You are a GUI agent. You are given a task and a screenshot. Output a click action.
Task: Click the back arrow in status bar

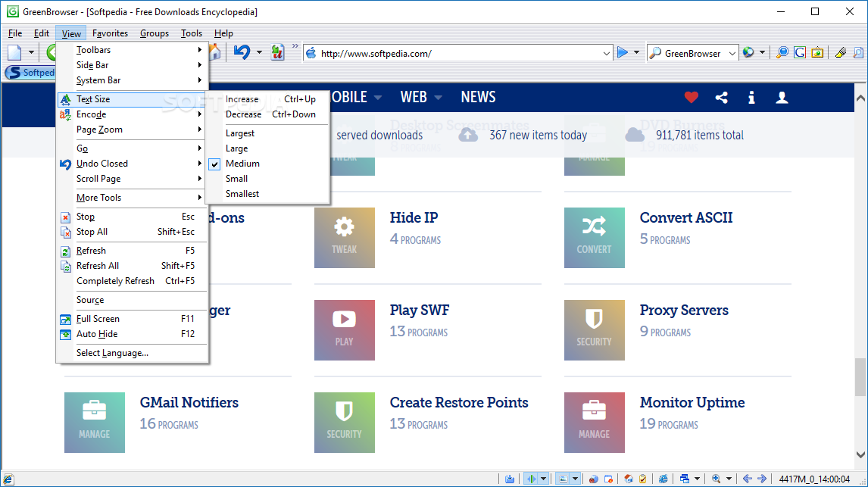(748, 479)
